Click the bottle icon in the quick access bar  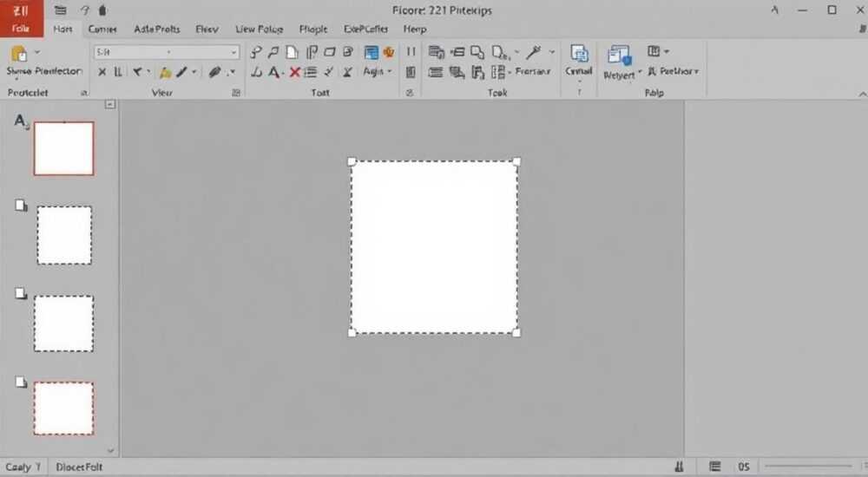[102, 10]
